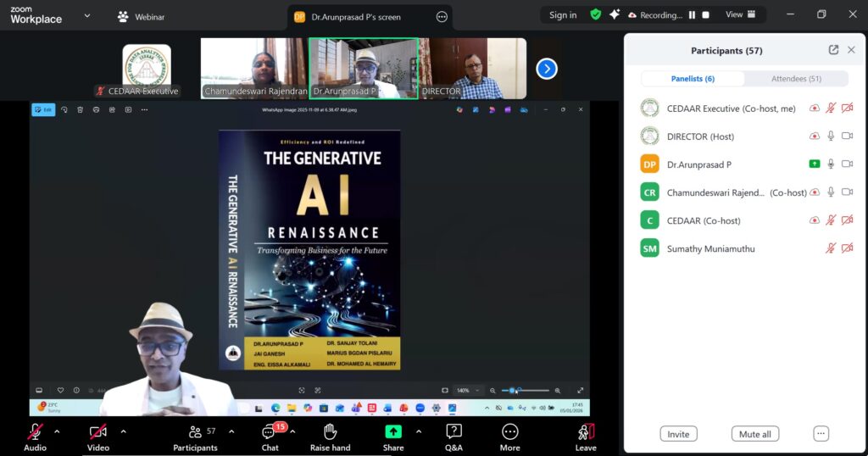The height and width of the screenshot is (456, 868).
Task: Start the Video camera
Action: (x=98, y=432)
